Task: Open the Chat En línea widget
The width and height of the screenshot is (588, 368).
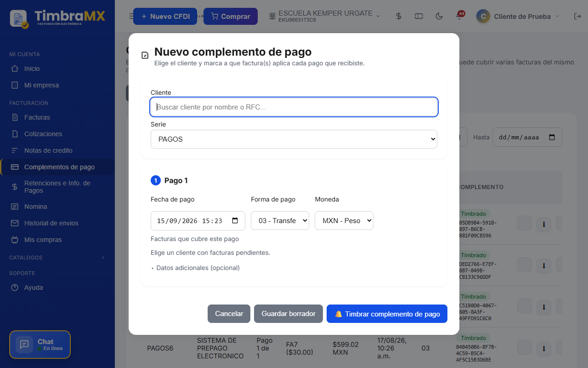Action: click(x=40, y=345)
